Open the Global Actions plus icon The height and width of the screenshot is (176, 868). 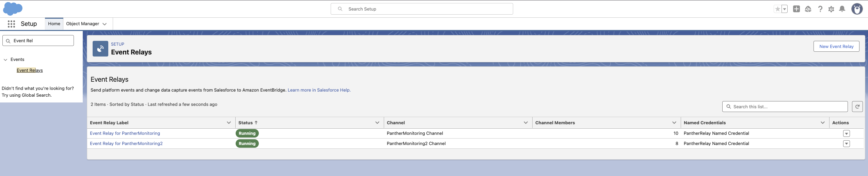pos(796,9)
